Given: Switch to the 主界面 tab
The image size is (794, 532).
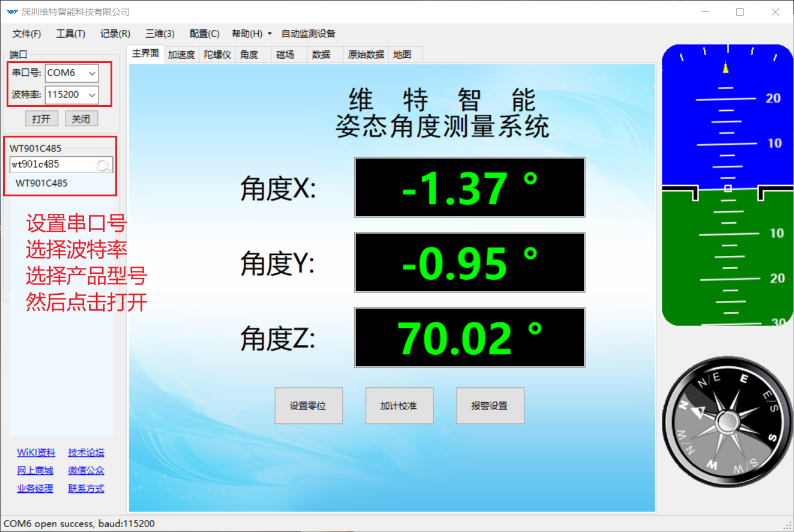Looking at the screenshot, I should 145,53.
